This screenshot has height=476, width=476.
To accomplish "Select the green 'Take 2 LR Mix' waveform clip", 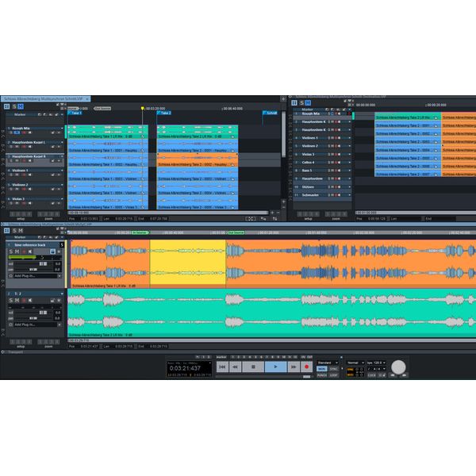I will click(x=271, y=313).
